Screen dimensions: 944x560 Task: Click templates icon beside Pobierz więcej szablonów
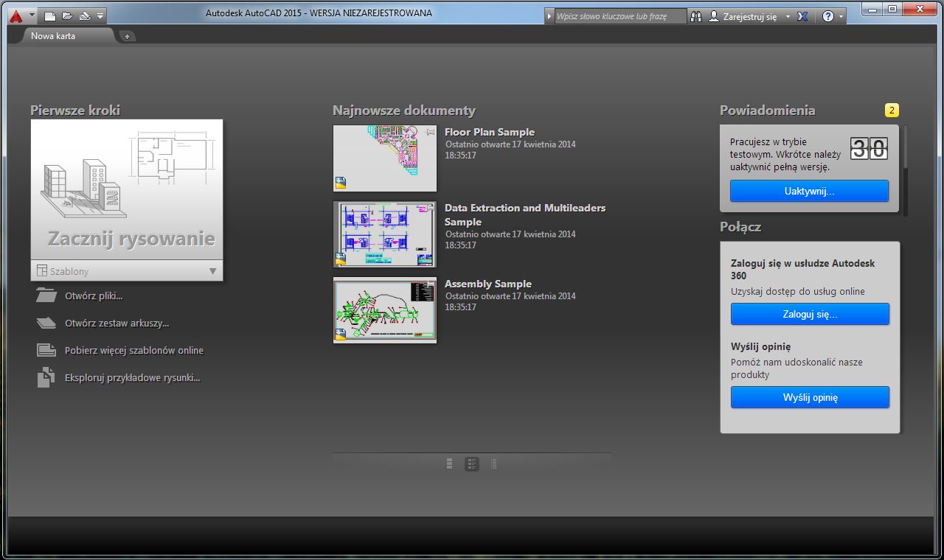pos(46,350)
